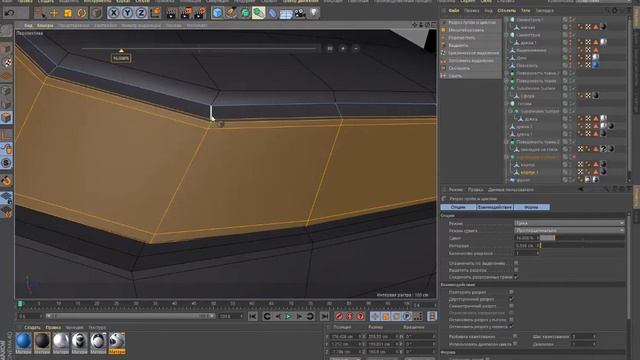The image size is (640, 360).
Task: Go to the start of the animation
Action: 253,316
